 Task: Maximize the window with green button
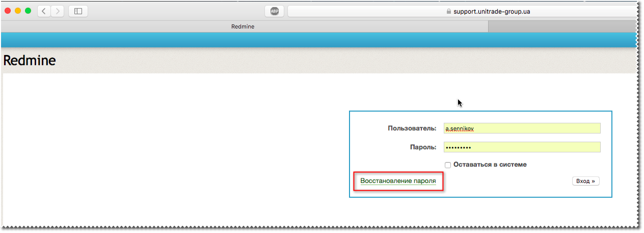coord(28,11)
